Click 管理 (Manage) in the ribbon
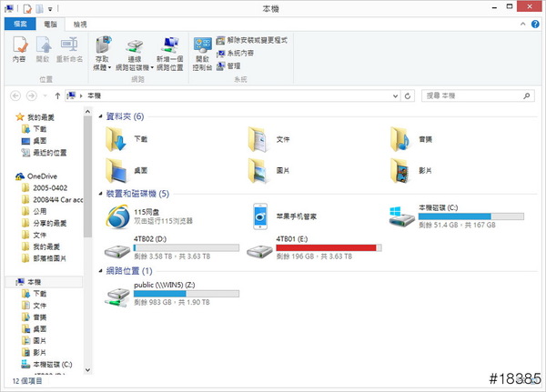This screenshot has height=392, width=546. [x=228, y=65]
